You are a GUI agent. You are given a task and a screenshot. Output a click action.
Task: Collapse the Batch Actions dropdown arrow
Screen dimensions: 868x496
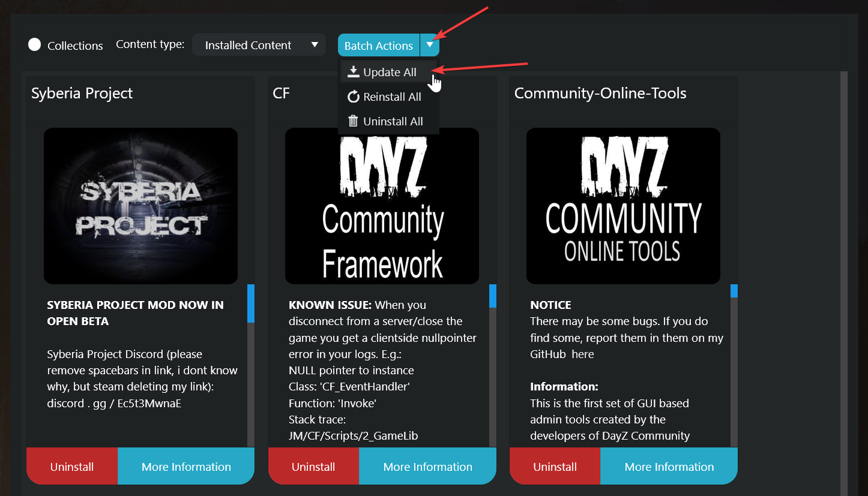pos(430,45)
